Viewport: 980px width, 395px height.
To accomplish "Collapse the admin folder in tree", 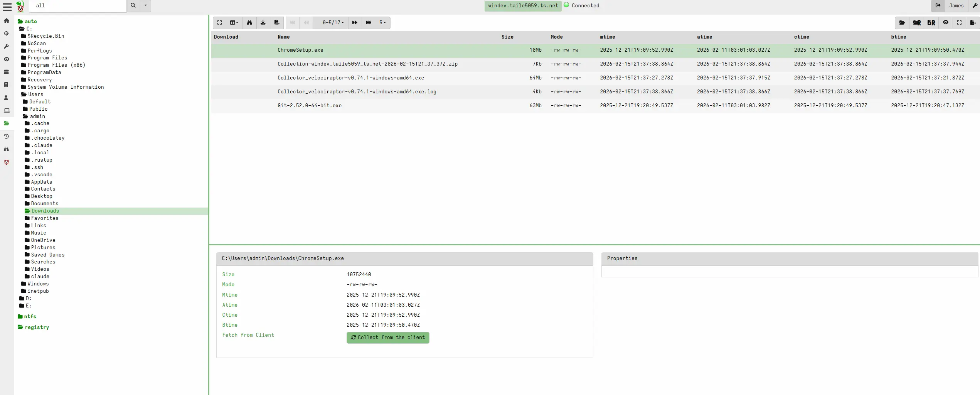I will pyautogui.click(x=34, y=116).
